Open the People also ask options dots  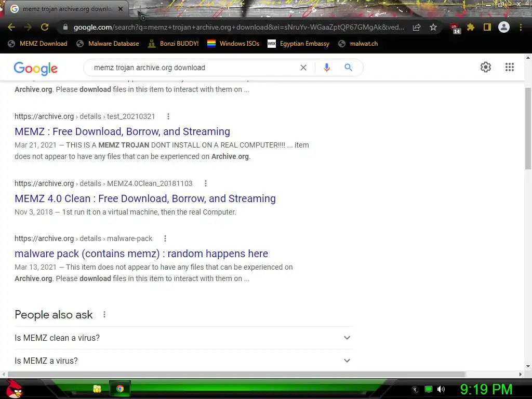[104, 314]
